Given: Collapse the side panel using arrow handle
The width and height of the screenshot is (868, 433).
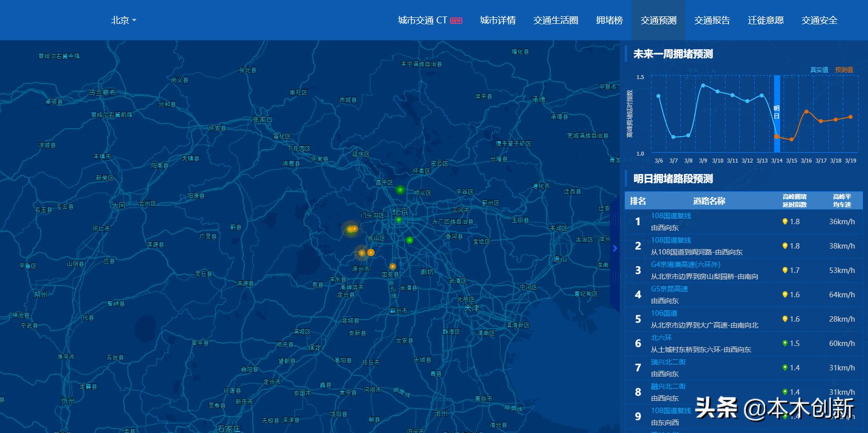Looking at the screenshot, I should [615, 248].
